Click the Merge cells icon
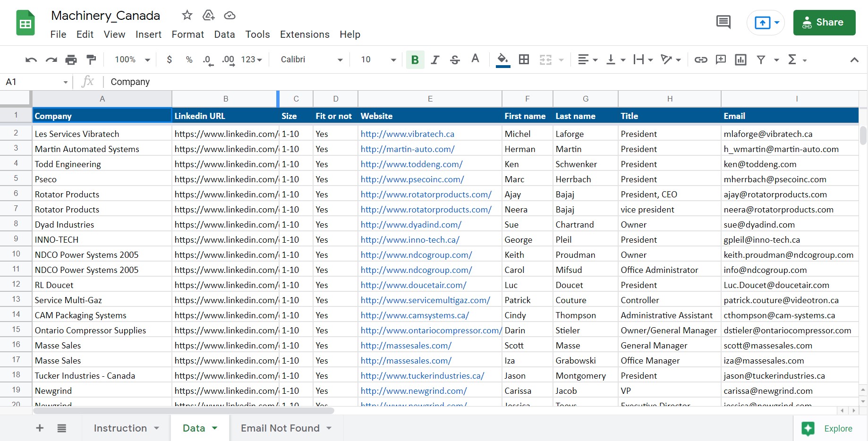This screenshot has height=441, width=868. point(545,59)
